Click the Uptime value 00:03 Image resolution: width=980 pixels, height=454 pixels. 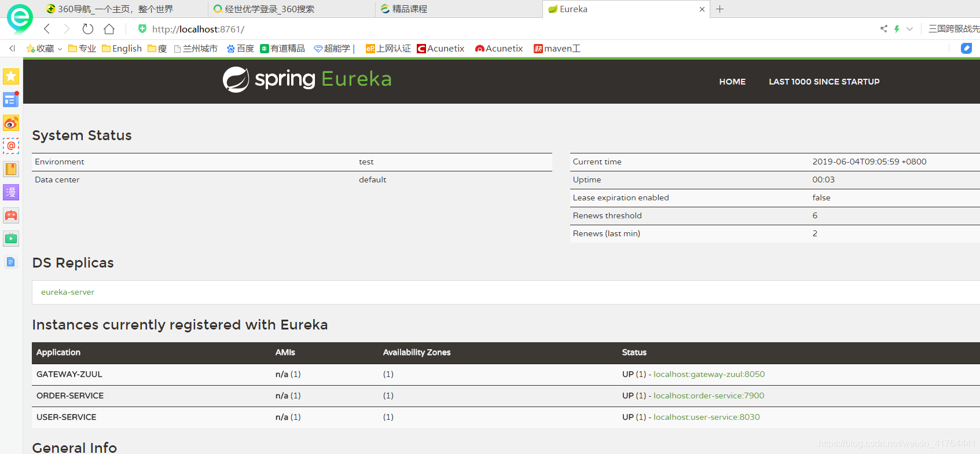pyautogui.click(x=824, y=180)
